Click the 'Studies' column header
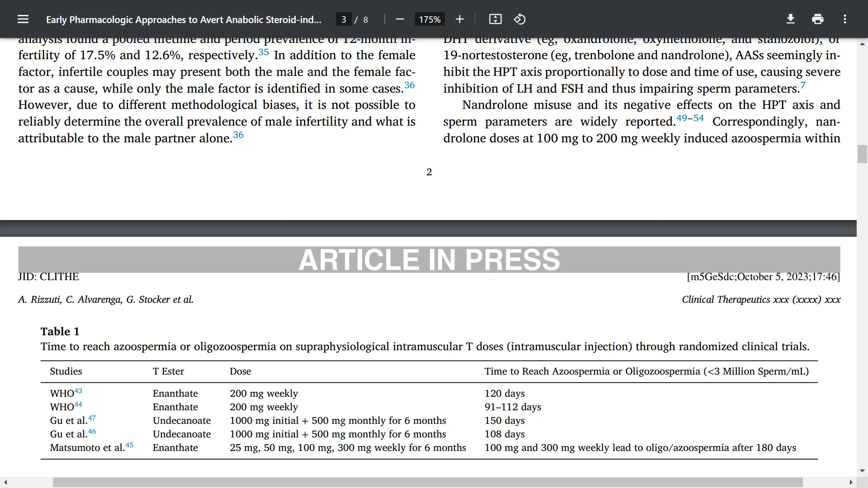This screenshot has width=868, height=488. [66, 371]
